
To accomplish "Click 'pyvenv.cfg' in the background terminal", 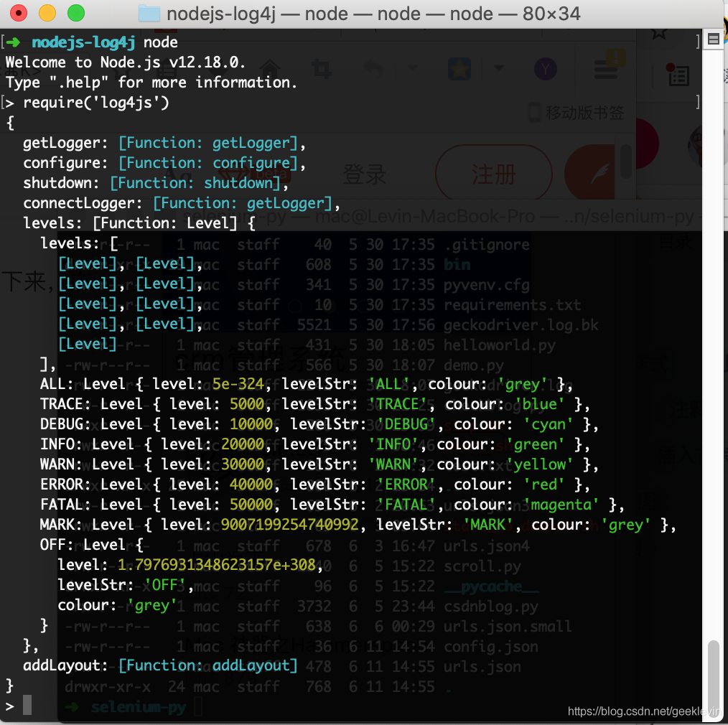I will (486, 284).
